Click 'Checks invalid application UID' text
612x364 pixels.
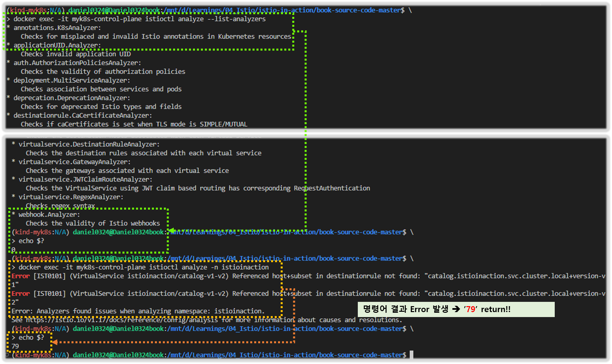click(76, 54)
